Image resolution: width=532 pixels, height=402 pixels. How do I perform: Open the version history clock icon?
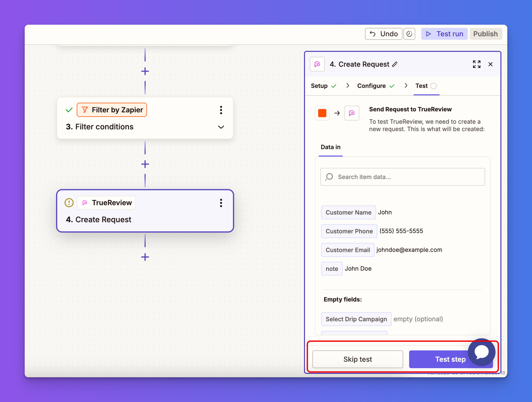pos(409,34)
